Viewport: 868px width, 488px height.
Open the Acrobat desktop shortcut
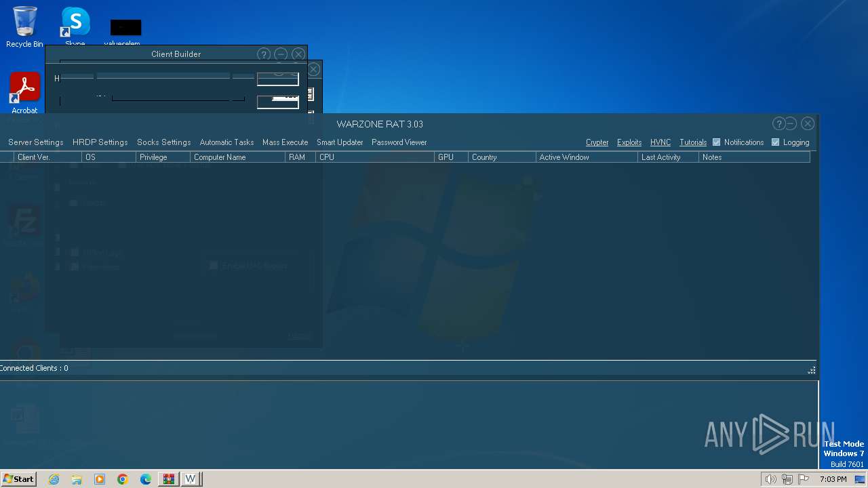point(24,94)
